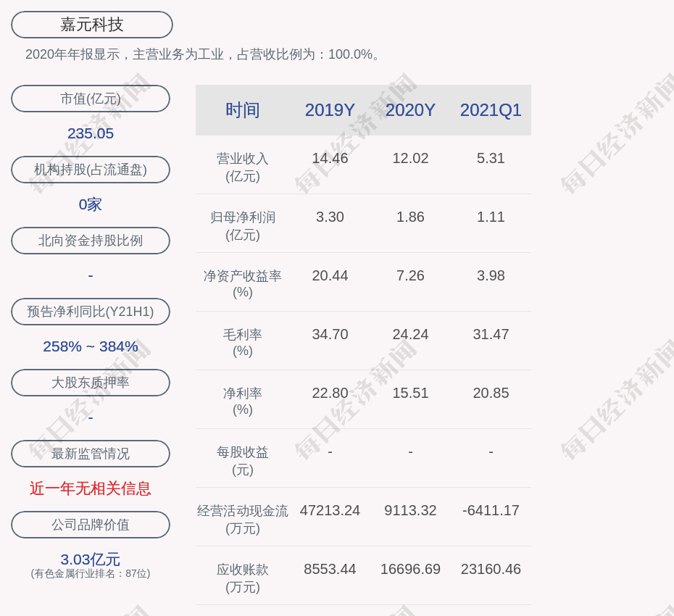Click the 235.05 market value figure
Screen dimensions: 674x616
coord(91,133)
